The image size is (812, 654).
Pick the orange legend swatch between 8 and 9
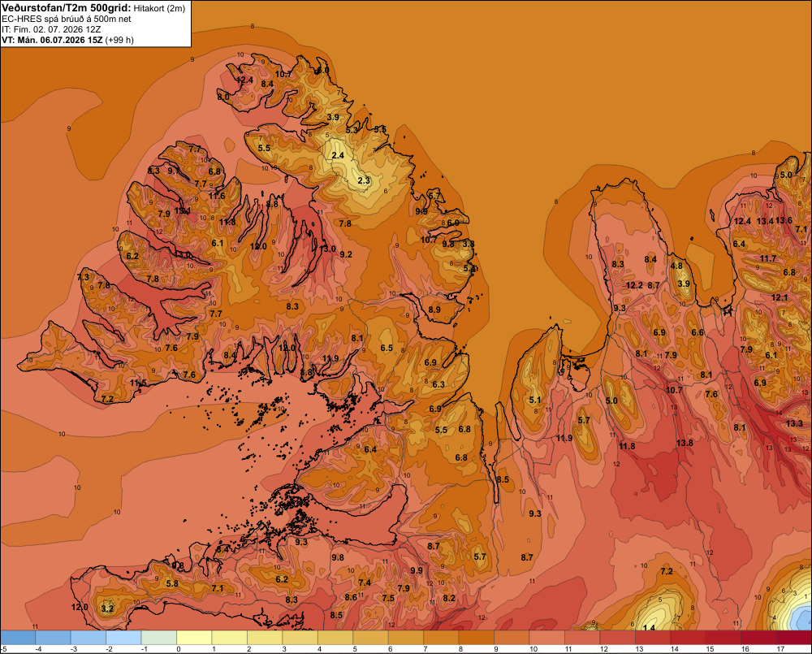point(477,638)
